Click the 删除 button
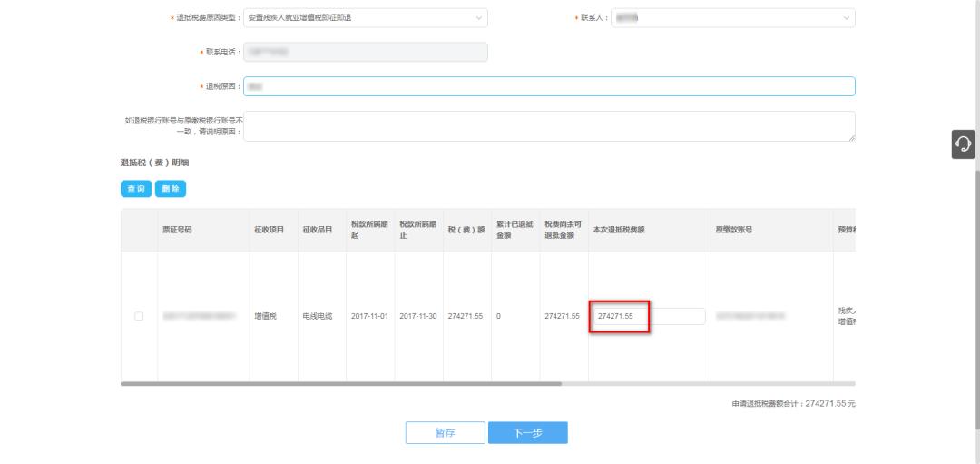The width and height of the screenshot is (980, 464). tap(171, 189)
